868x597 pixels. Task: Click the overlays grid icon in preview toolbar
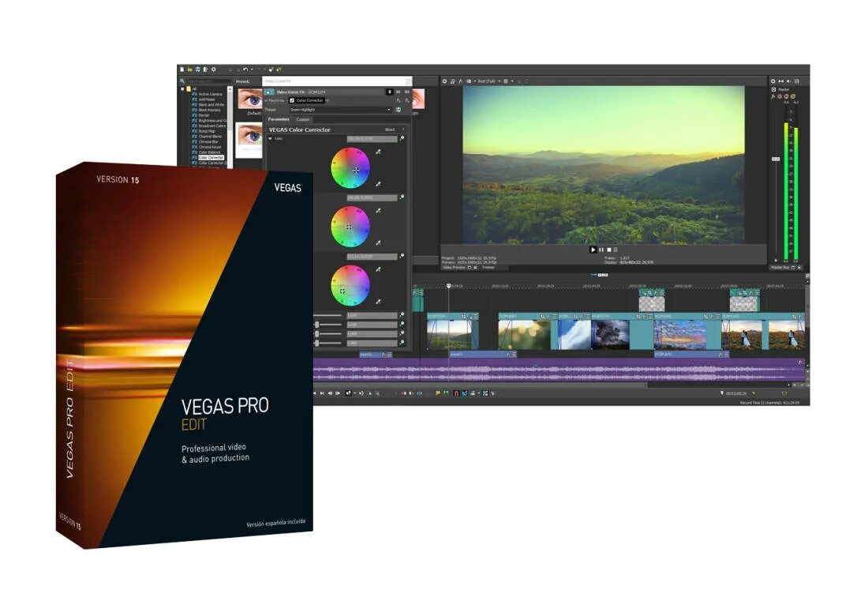tap(505, 81)
